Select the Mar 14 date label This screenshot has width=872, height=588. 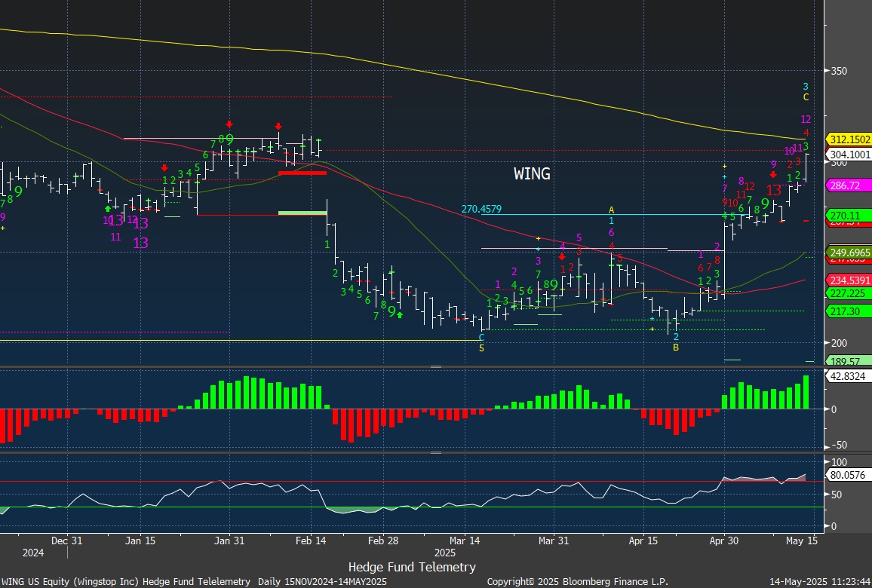pos(465,541)
